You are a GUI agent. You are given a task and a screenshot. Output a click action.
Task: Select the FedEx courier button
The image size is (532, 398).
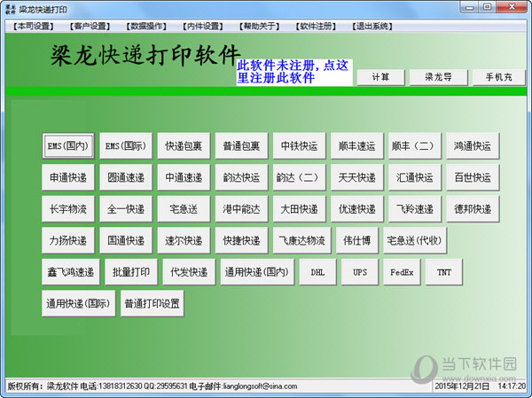coord(402,272)
